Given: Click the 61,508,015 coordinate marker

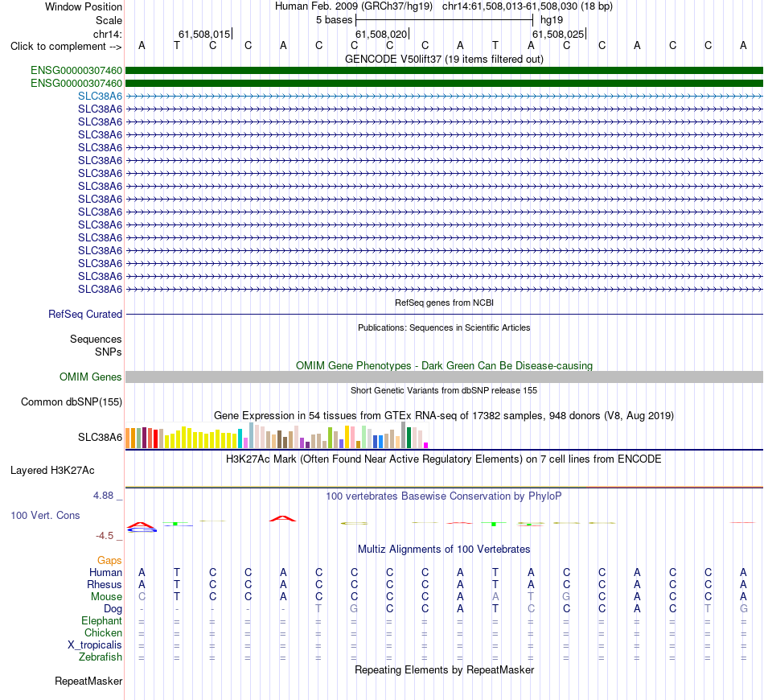Looking at the screenshot, I should [x=204, y=34].
